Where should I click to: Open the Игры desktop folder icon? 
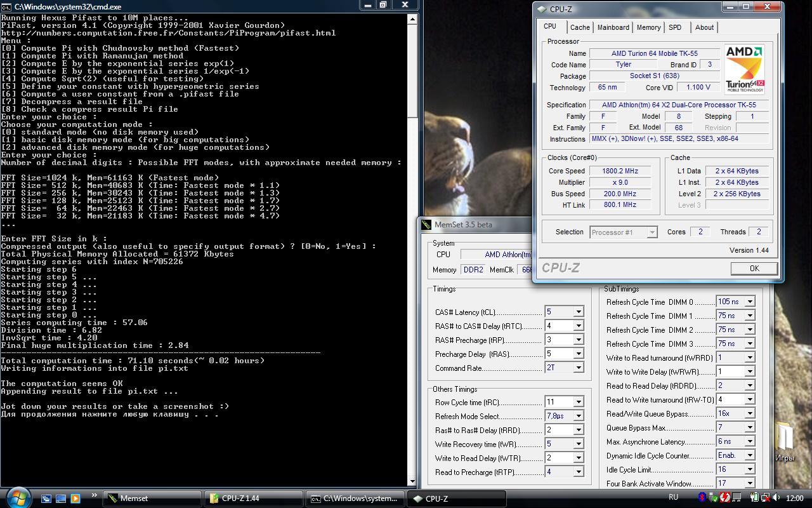(x=784, y=443)
